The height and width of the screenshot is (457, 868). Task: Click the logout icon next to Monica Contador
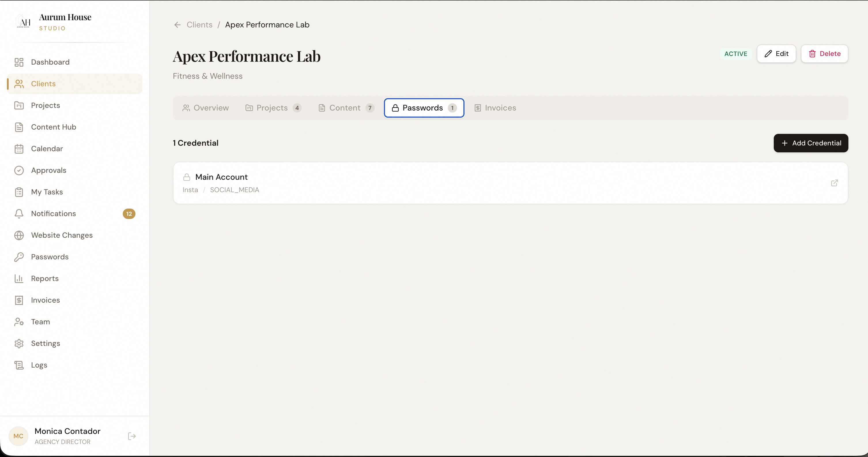132,436
